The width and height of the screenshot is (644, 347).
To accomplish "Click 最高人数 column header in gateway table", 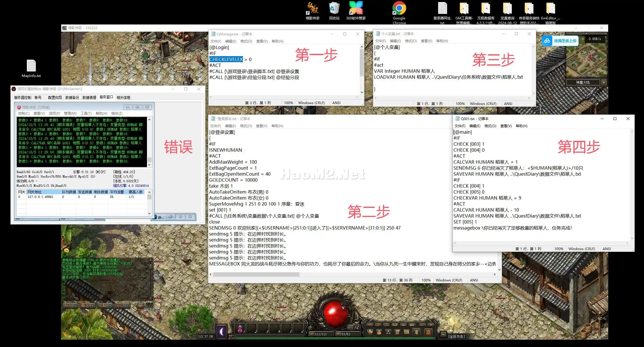I will point(136,192).
